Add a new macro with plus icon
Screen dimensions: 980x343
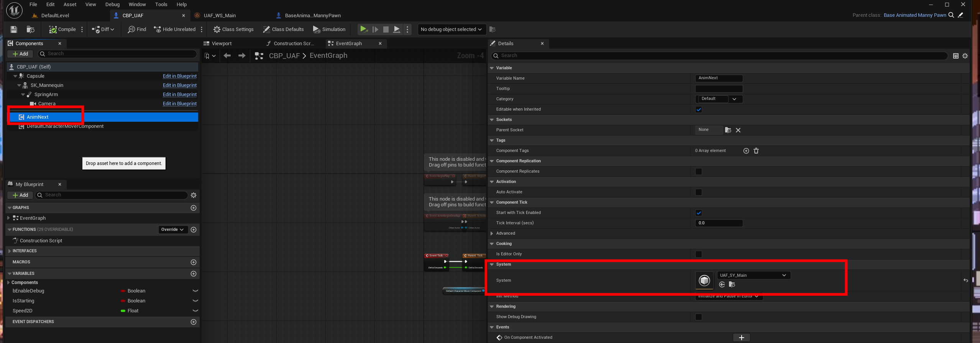tap(194, 262)
